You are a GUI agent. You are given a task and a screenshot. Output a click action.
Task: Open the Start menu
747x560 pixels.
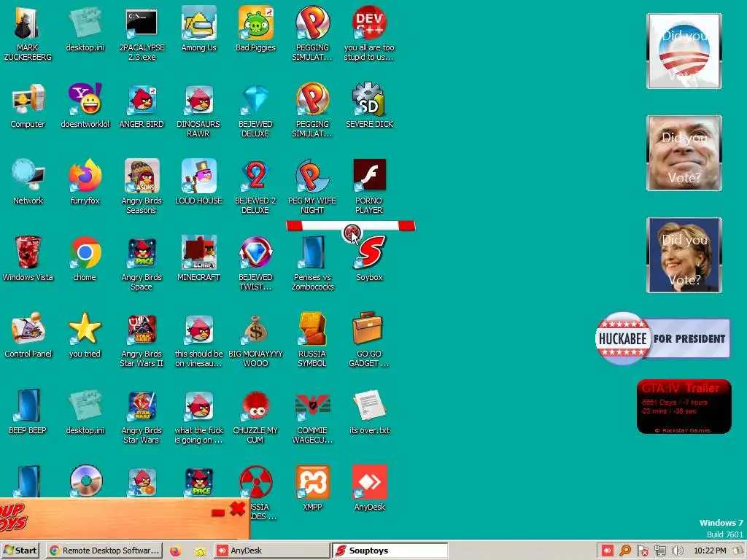(20, 551)
